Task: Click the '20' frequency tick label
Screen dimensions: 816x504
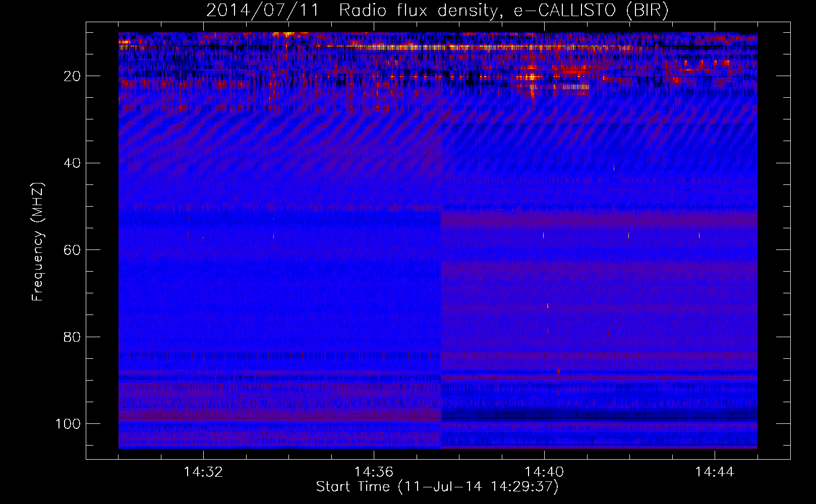Action: pyautogui.click(x=72, y=76)
